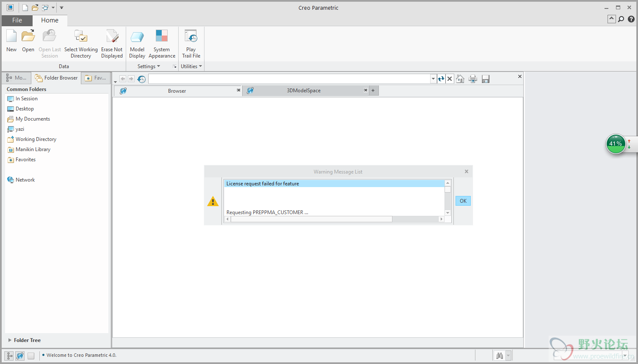
Task: Click Erase Not Displayed tool
Action: click(x=112, y=44)
